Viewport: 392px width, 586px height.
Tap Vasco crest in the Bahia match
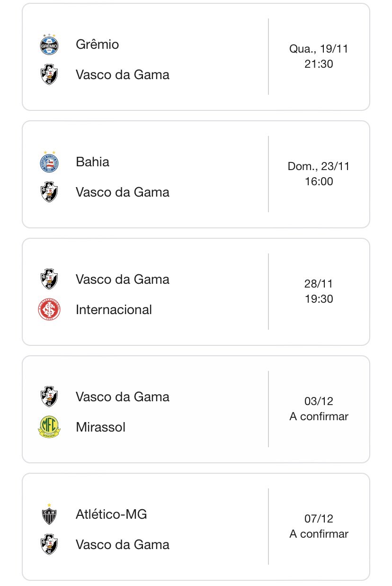[49, 192]
